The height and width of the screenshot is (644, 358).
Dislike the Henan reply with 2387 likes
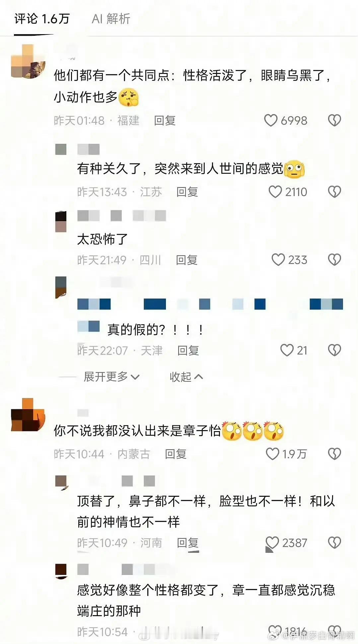(x=334, y=543)
